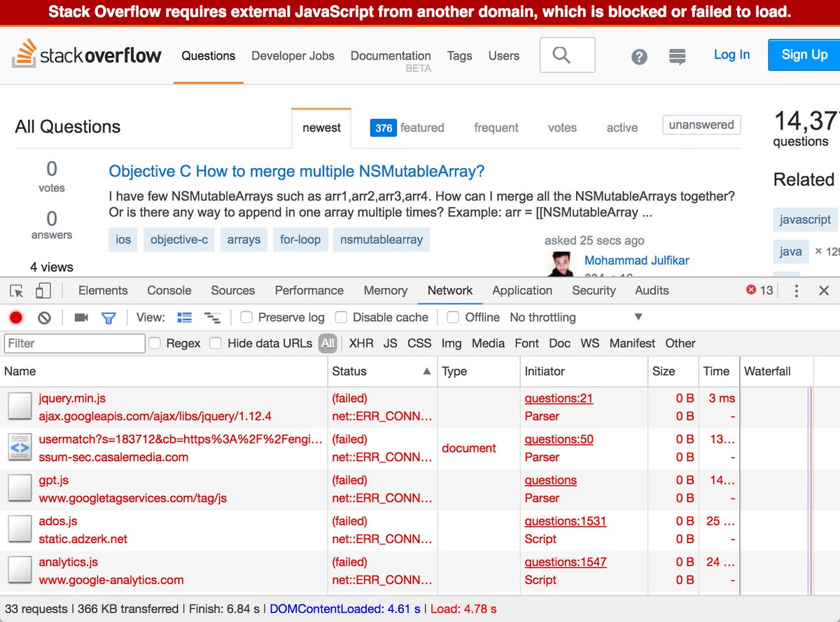
Task: Stop recording network log red button
Action: (16, 318)
